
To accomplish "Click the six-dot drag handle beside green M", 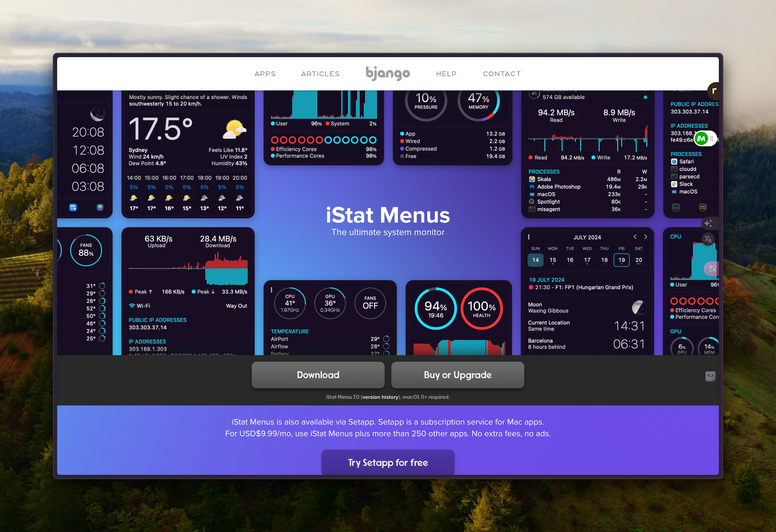I will click(712, 138).
